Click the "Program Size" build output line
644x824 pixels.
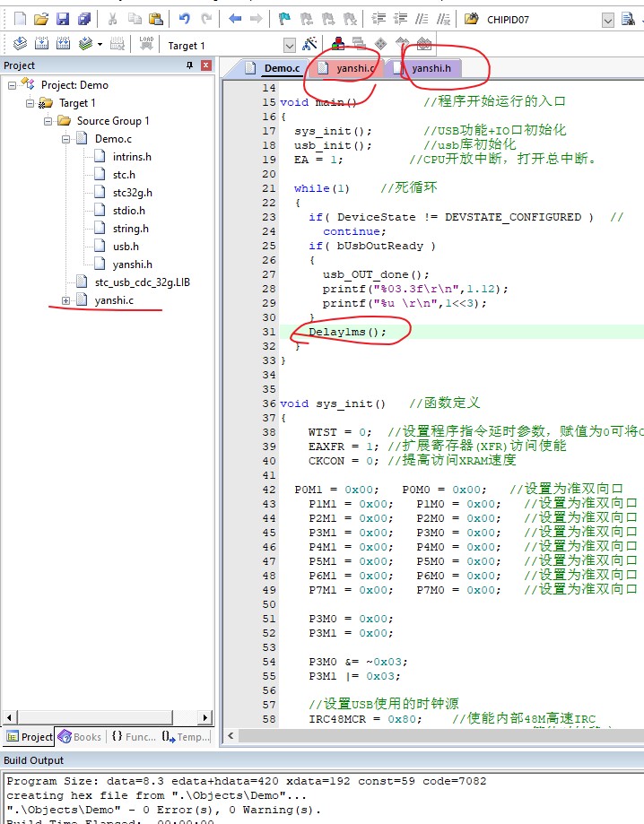click(246, 782)
